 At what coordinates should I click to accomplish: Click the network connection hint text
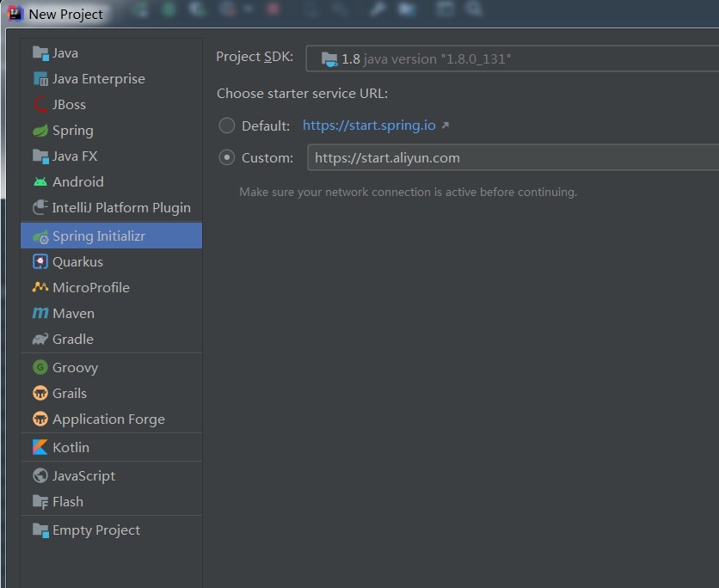[409, 192]
